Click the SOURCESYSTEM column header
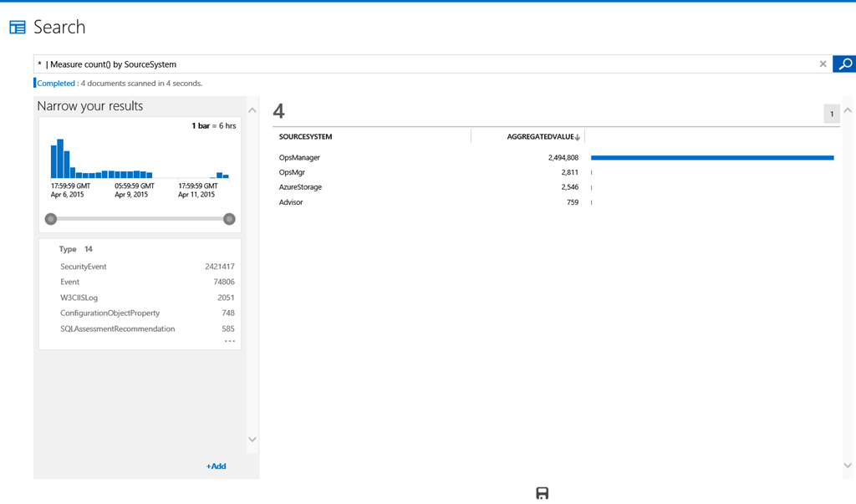Screen dimensions: 856x504 point(306,136)
